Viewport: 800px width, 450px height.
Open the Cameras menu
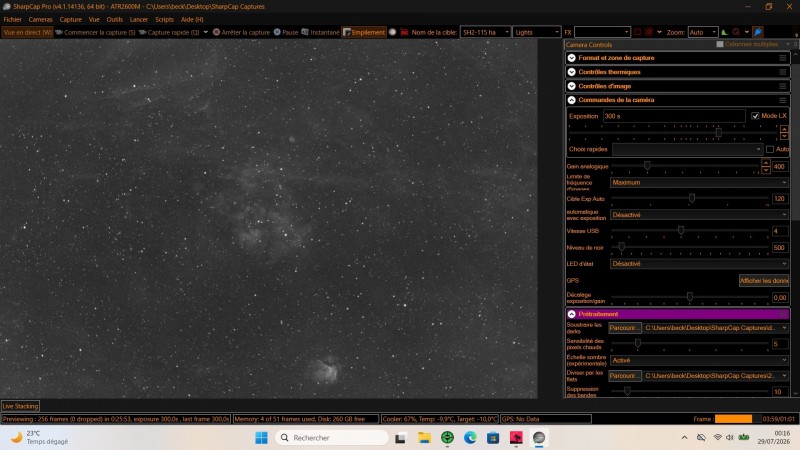tap(40, 19)
